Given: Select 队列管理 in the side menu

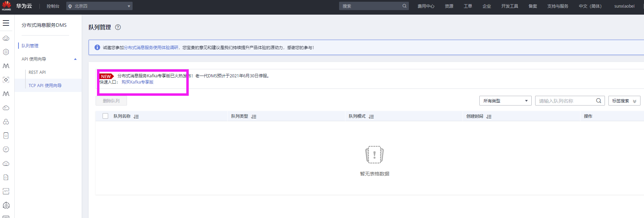Looking at the screenshot, I should click(30, 46).
